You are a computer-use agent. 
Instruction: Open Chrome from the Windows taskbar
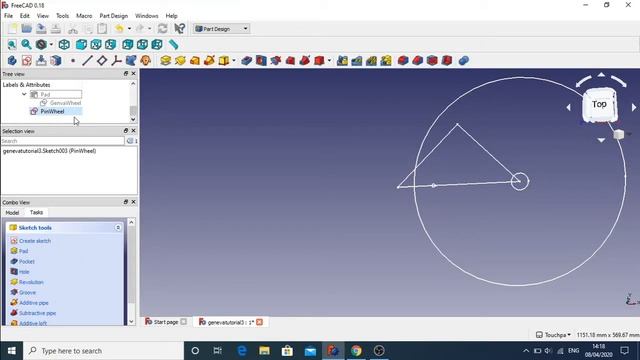click(356, 351)
